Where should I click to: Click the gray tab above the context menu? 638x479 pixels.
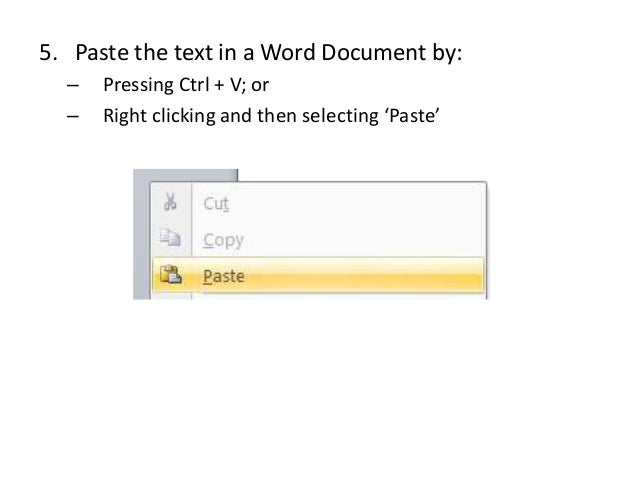[x=186, y=175]
